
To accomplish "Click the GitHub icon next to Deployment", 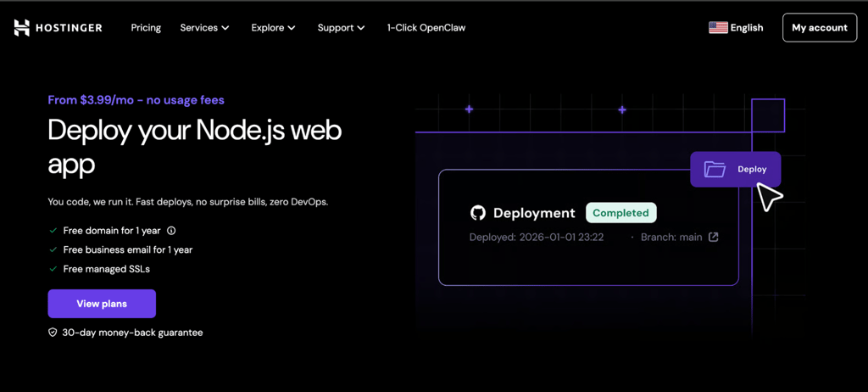I will point(478,213).
